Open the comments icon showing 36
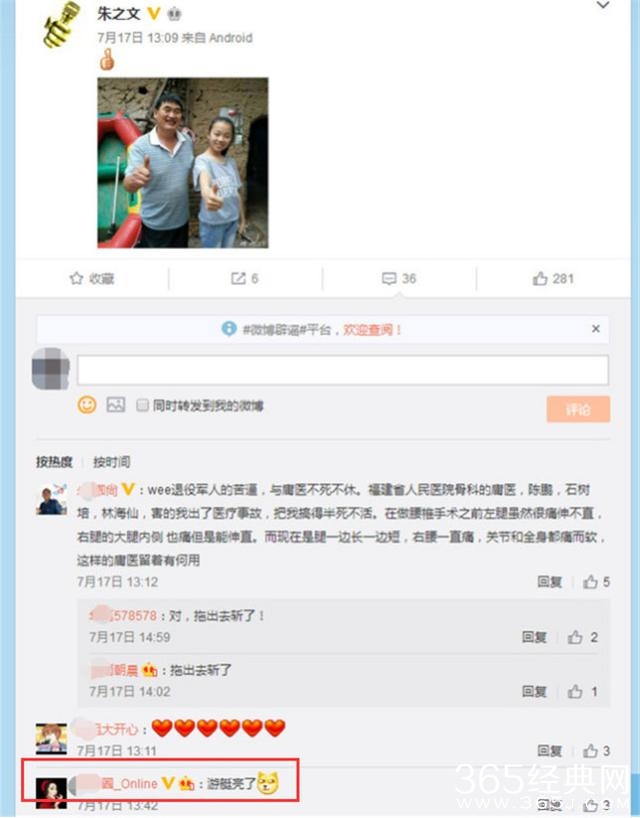Viewport: 640px width, 818px height. [389, 279]
